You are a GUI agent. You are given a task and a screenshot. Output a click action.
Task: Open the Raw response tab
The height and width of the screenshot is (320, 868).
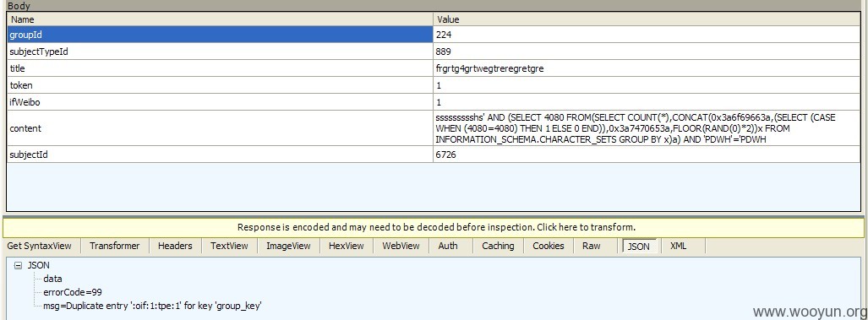click(x=592, y=246)
